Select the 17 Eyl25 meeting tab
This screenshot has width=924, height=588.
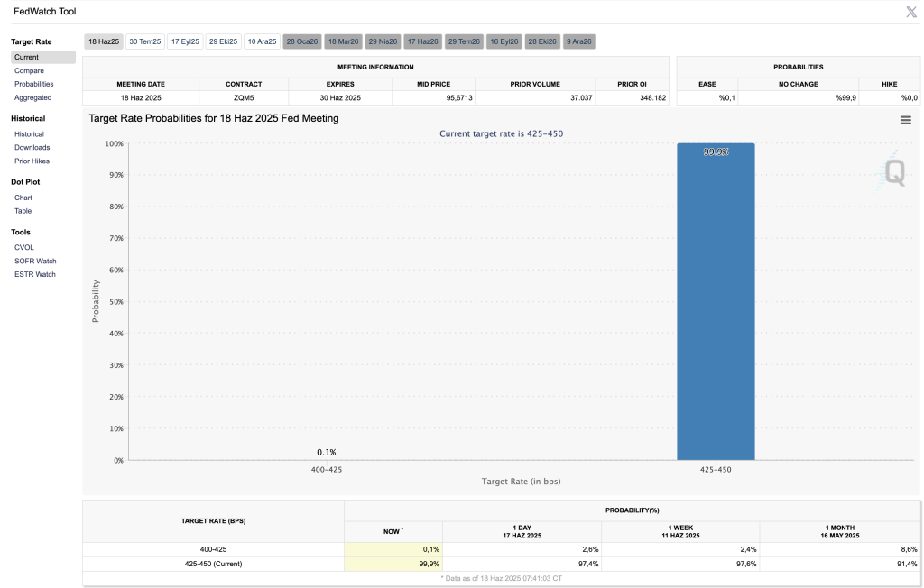click(x=185, y=41)
